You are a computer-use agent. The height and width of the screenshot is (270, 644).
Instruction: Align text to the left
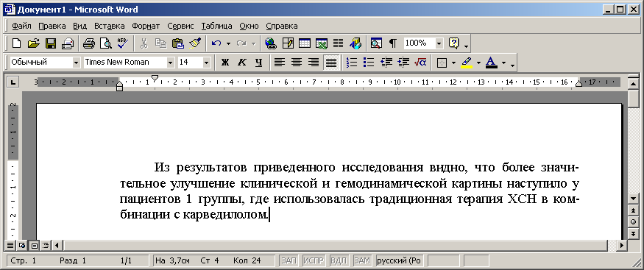pyautogui.click(x=280, y=63)
